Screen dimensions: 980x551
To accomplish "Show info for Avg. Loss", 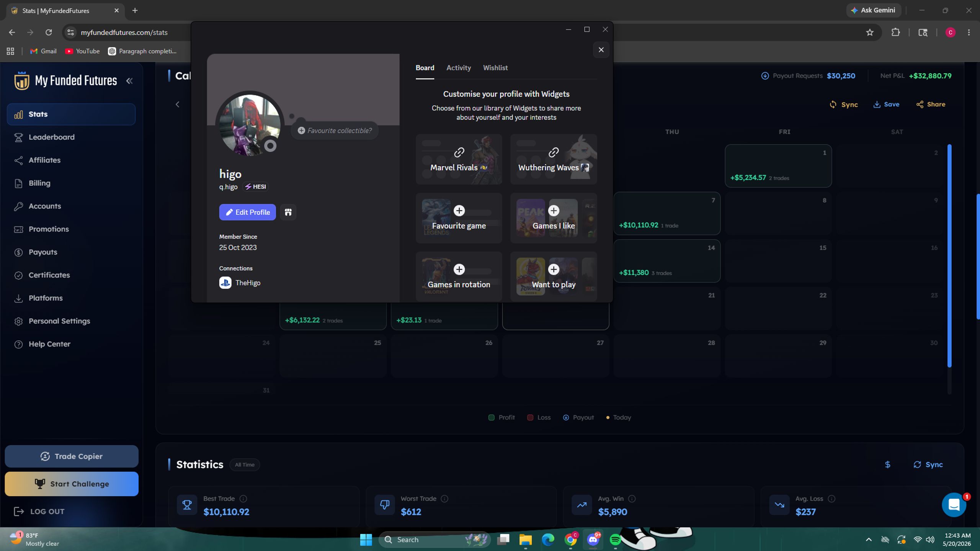I will click(x=831, y=499).
